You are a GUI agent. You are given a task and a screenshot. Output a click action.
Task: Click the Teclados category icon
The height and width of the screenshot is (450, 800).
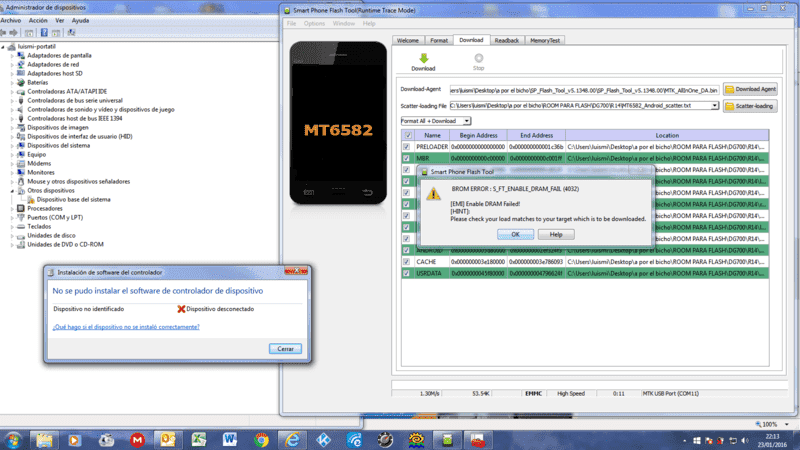[21, 226]
